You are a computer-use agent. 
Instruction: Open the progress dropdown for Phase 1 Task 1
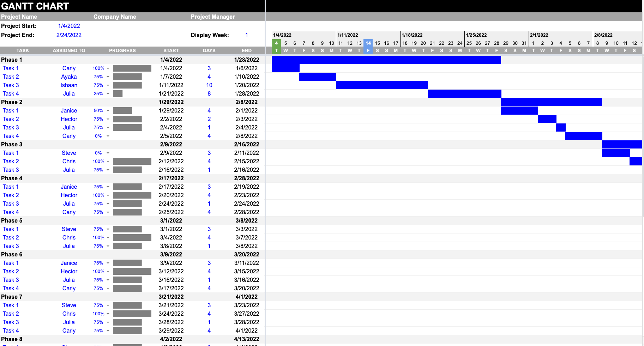click(108, 68)
